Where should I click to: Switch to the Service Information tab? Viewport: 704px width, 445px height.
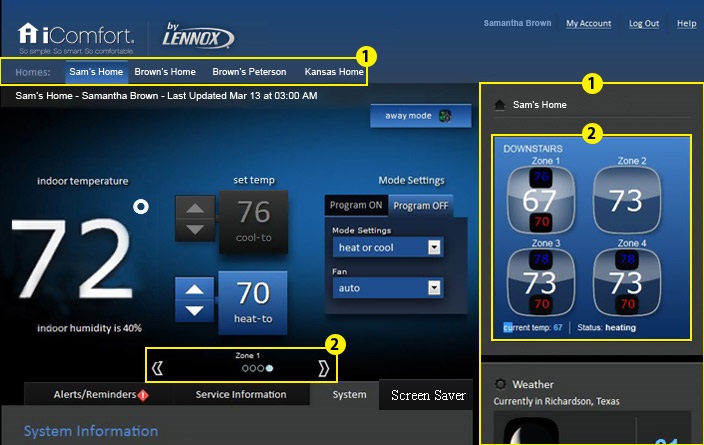coord(240,395)
